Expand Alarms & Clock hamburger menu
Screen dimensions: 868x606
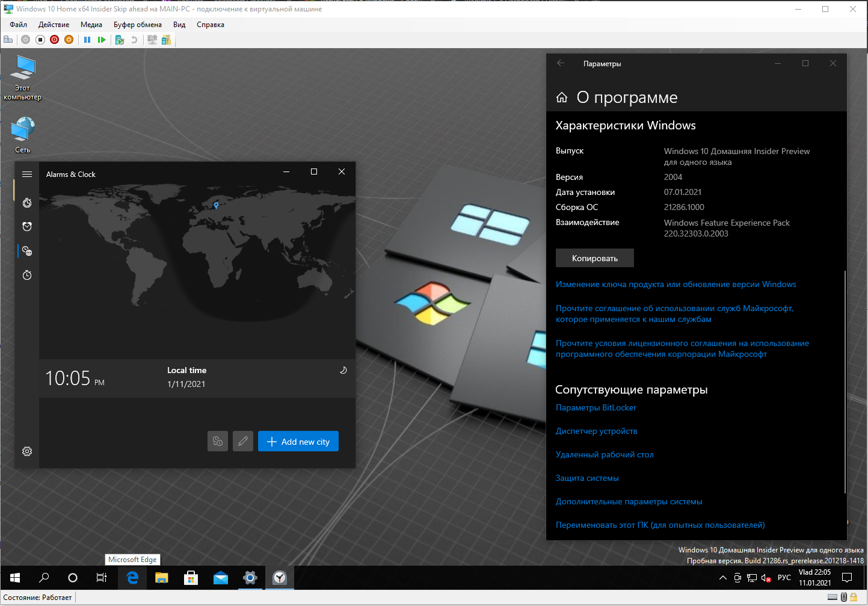27,174
